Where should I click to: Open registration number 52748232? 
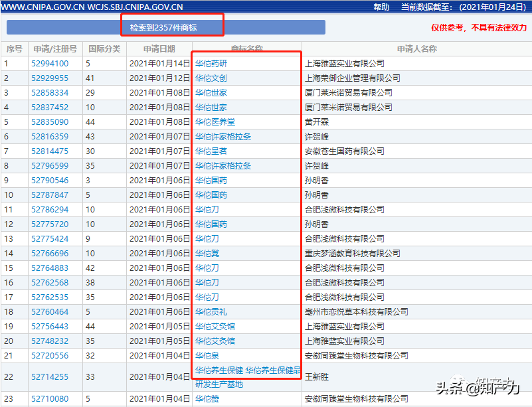pos(50,341)
